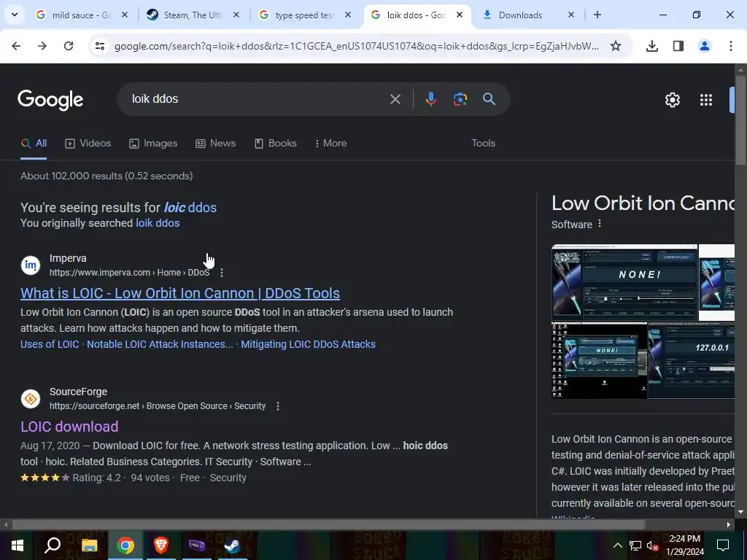The height and width of the screenshot is (560, 747).
Task: Open the Windows Start menu
Action: point(18,545)
